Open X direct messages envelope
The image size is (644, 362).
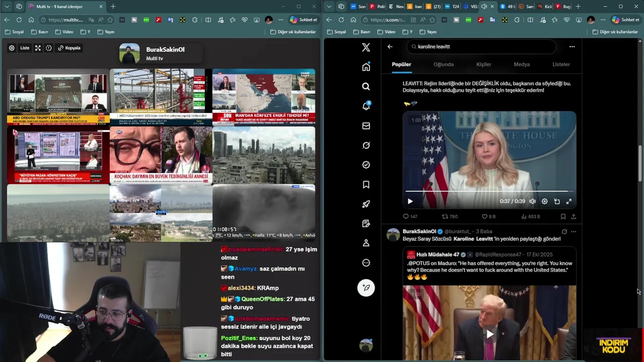(x=366, y=126)
